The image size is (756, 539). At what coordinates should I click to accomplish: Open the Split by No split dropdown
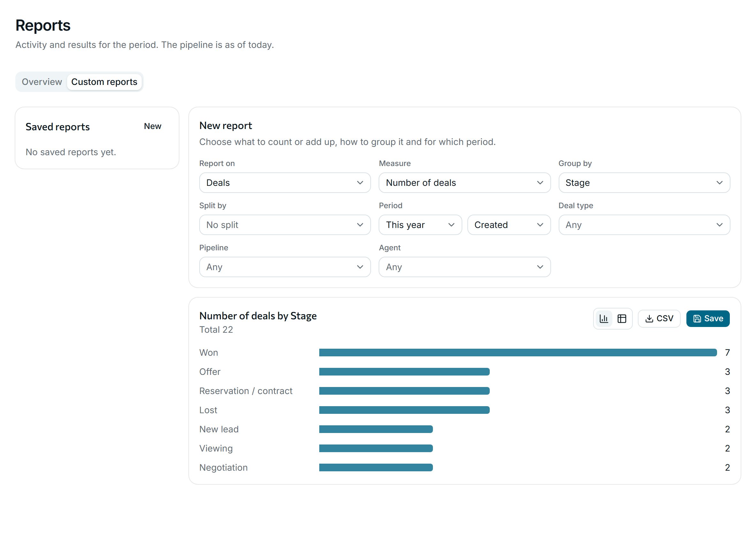[x=285, y=225]
